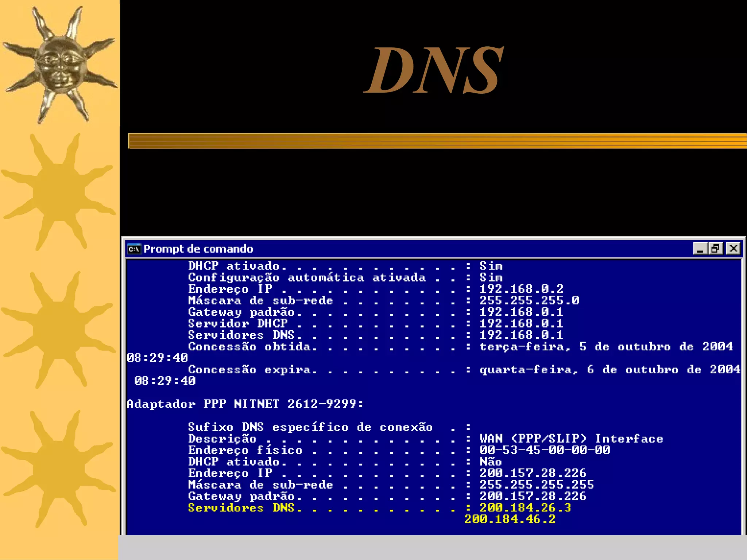Viewport: 747px width, 560px height.
Task: Click the DNS slide title
Action: click(x=434, y=70)
